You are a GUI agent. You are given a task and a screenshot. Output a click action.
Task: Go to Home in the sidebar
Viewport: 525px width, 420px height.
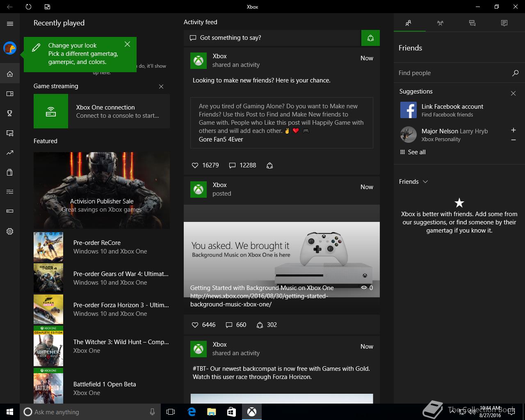point(10,74)
